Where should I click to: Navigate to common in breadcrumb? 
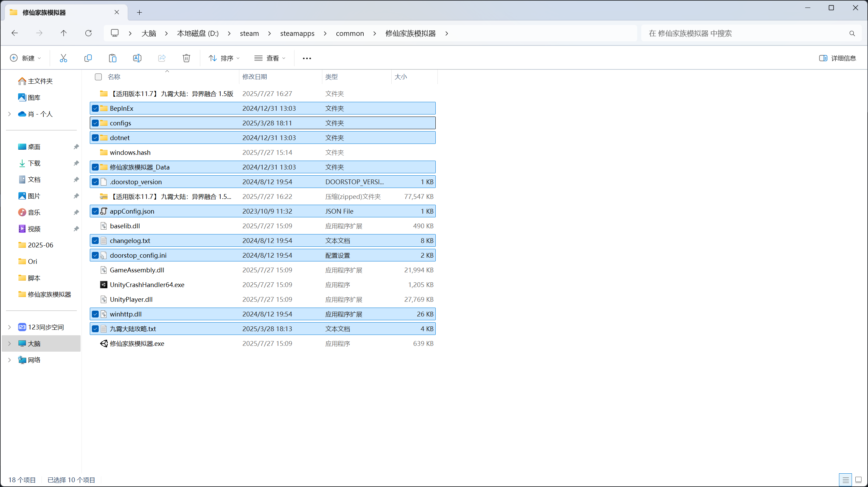(350, 33)
